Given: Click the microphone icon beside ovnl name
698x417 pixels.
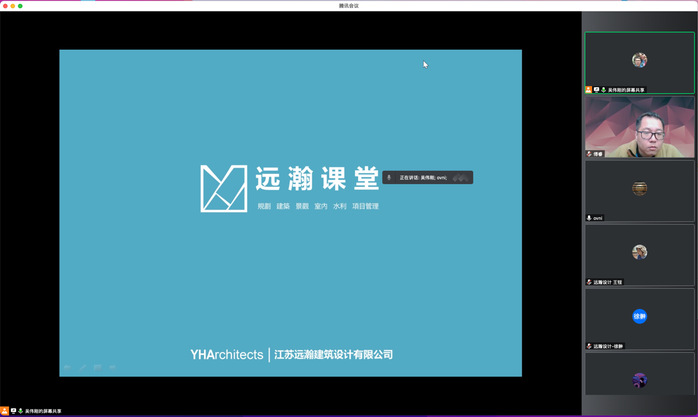Looking at the screenshot, I should [589, 218].
